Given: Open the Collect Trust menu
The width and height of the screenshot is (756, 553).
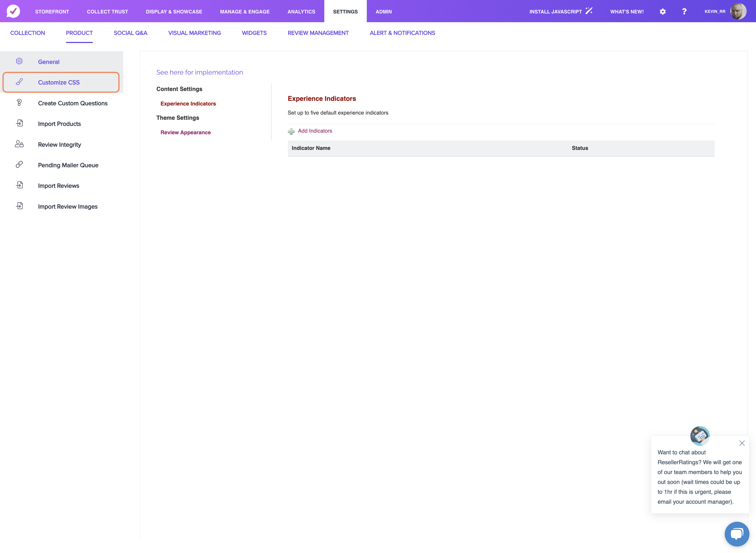Looking at the screenshot, I should coord(107,12).
